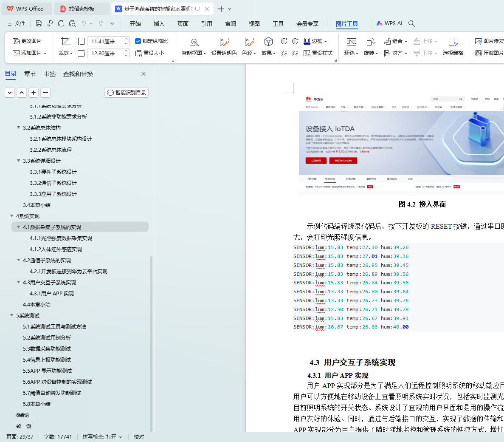
Task: Collapse 4.2通信子系统的实现 node
Action: click(19, 260)
